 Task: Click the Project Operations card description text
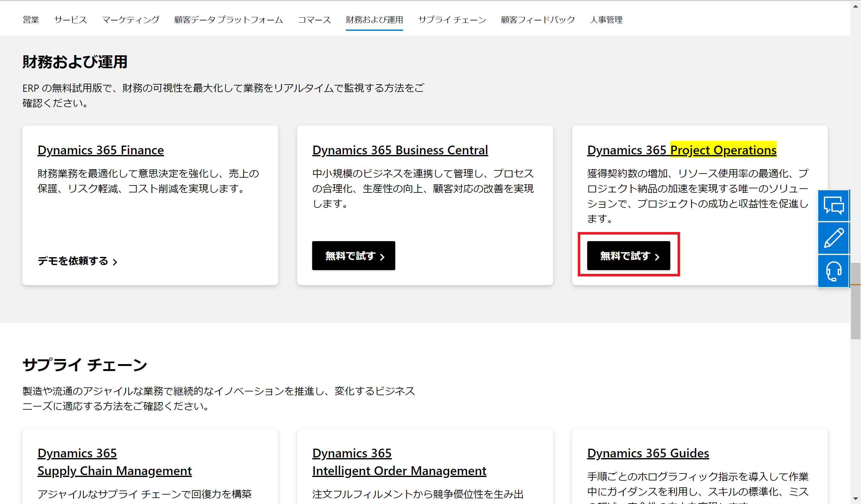pyautogui.click(x=698, y=196)
